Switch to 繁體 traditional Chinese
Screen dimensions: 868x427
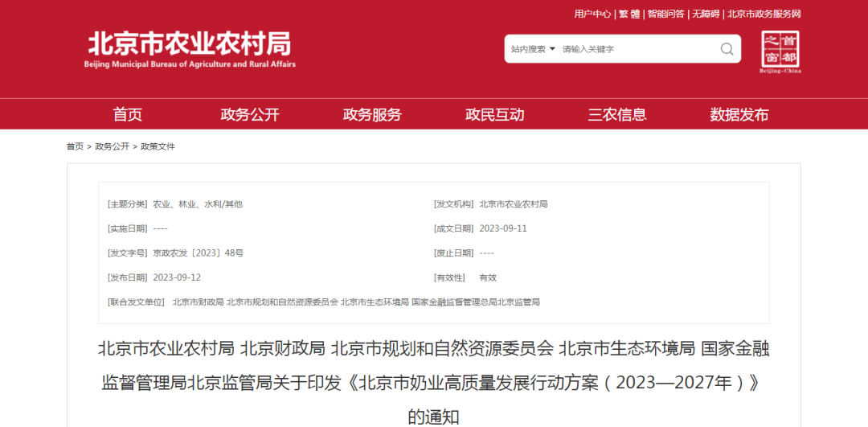point(628,14)
